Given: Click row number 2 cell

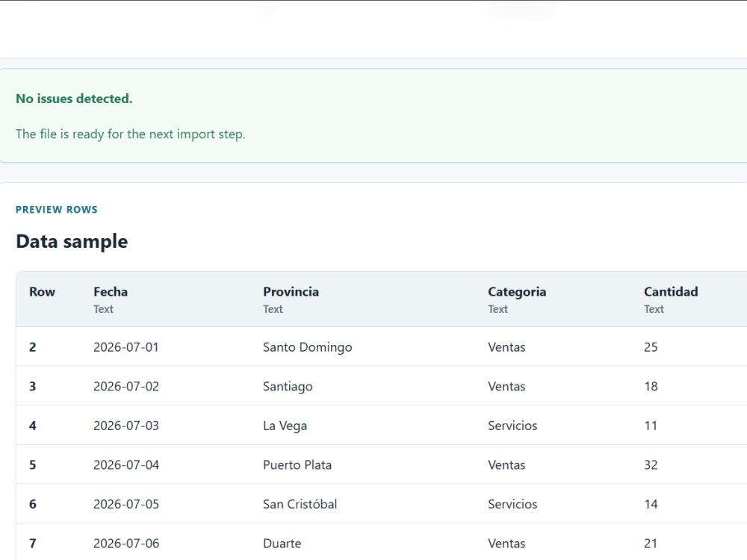Looking at the screenshot, I should coord(32,347).
